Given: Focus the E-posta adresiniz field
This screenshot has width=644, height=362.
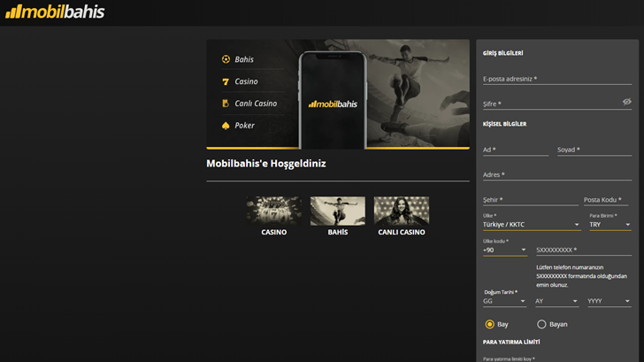Looking at the screenshot, I should 557,79.
